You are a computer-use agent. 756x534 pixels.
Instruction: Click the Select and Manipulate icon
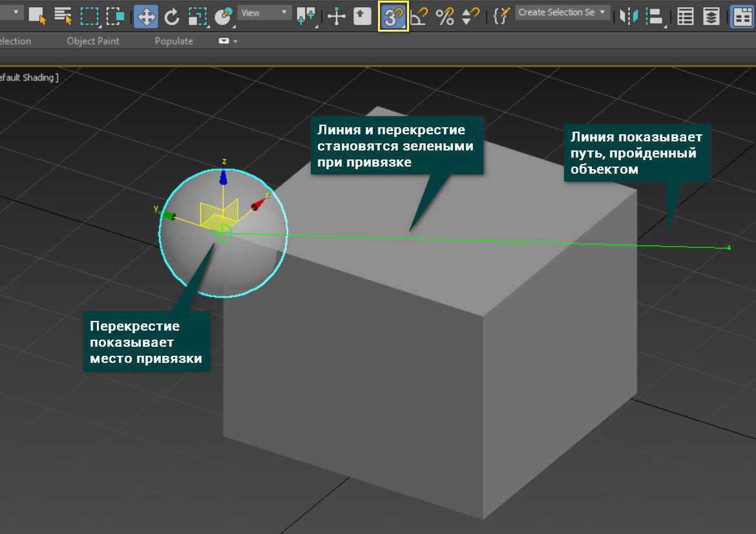click(337, 16)
